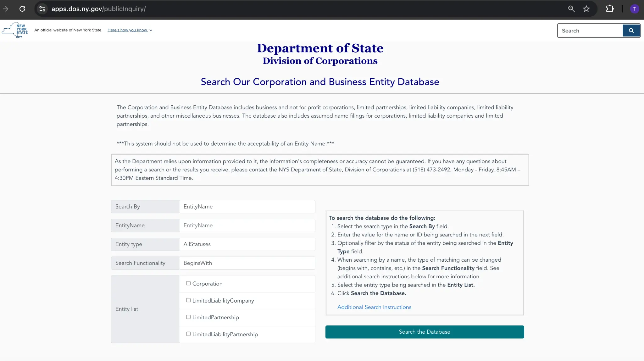This screenshot has height=361, width=644.
Task: Click the 'Search Functionality' label
Action: pos(140,263)
